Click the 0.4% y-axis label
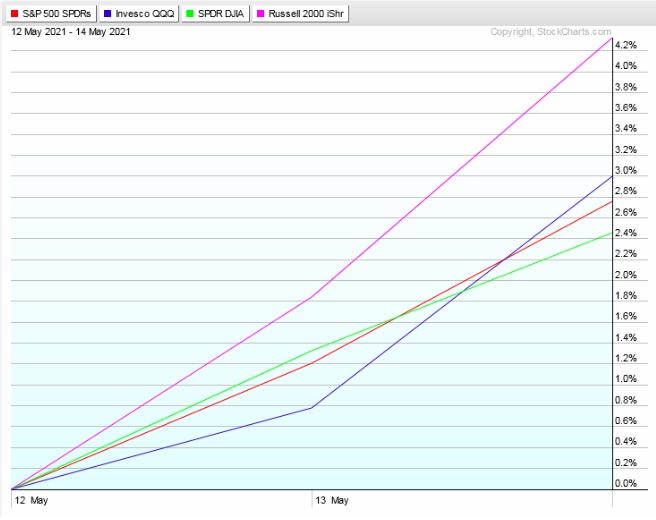Screen dimensions: 656x520 [x=625, y=441]
